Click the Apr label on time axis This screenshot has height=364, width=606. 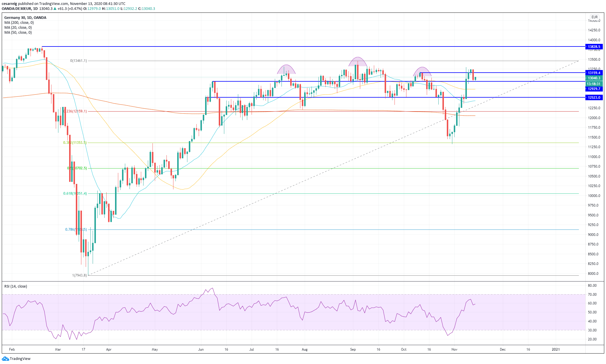(x=109, y=349)
